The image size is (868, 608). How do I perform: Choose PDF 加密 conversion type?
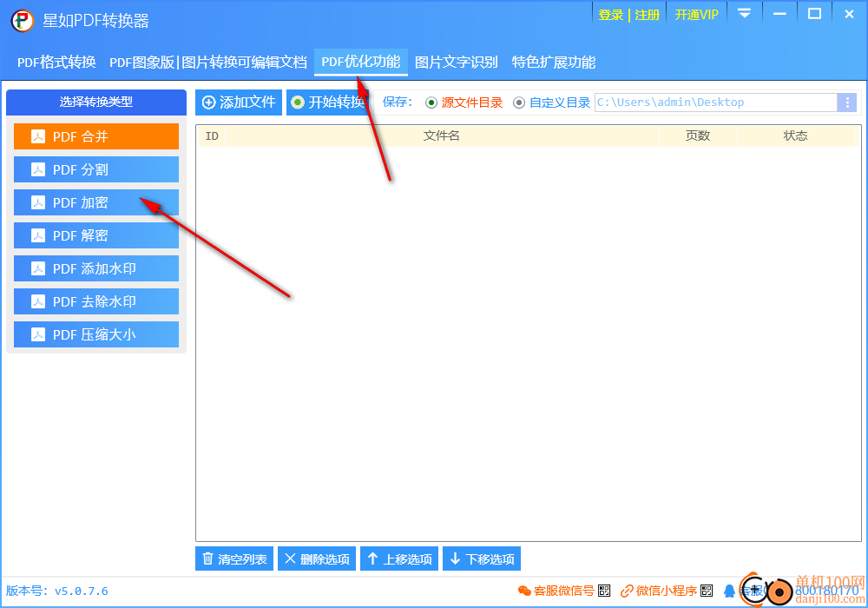coord(96,202)
